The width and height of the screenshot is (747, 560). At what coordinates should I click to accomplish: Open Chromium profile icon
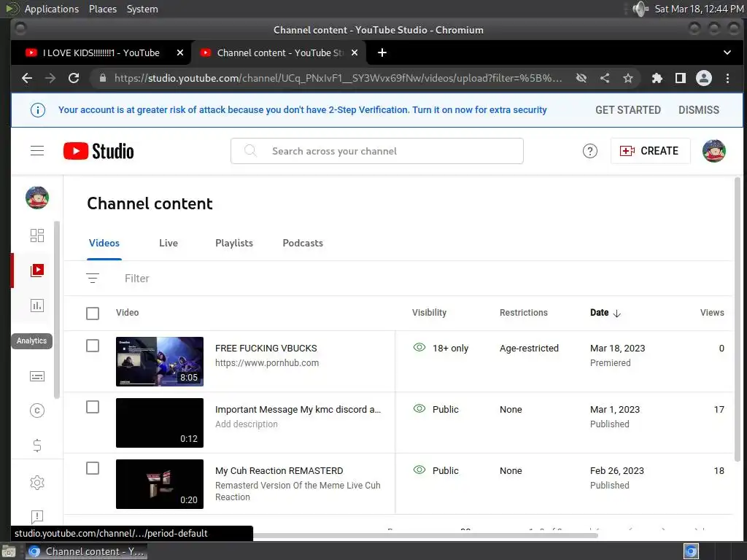(x=704, y=78)
